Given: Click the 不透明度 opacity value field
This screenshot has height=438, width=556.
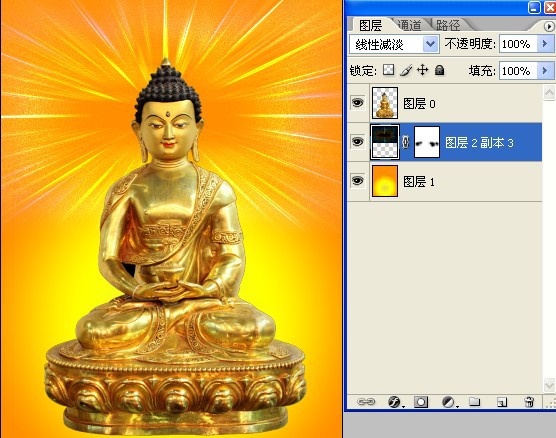Looking at the screenshot, I should tap(518, 44).
